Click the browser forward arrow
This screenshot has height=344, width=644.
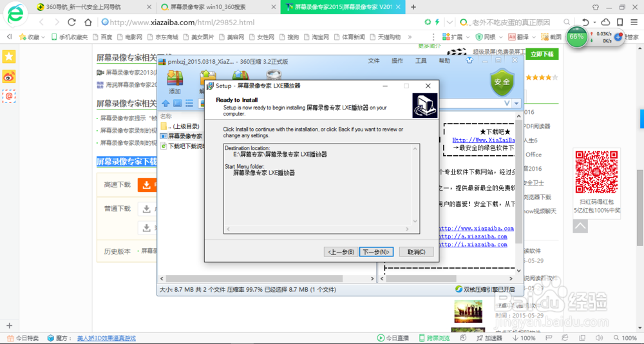click(57, 22)
